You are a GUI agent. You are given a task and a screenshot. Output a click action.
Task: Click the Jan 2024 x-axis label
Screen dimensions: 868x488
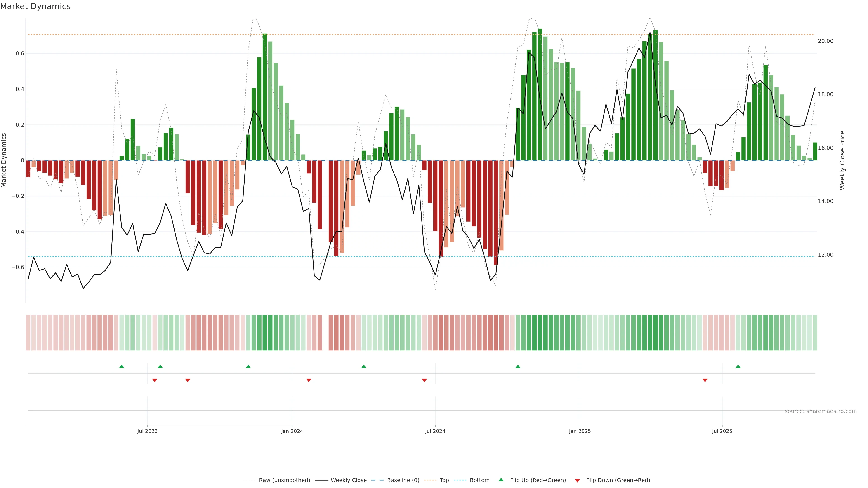(x=292, y=431)
